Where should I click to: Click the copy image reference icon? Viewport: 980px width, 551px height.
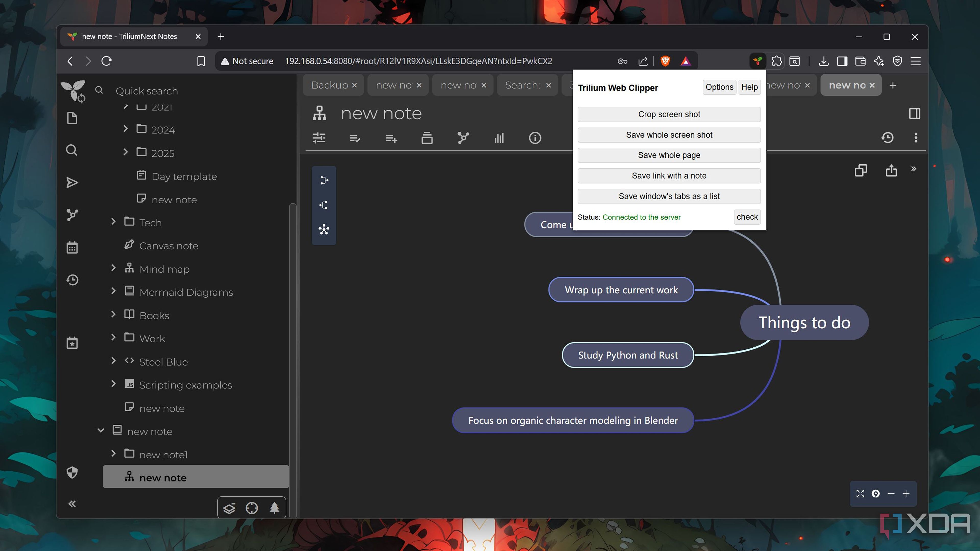861,170
